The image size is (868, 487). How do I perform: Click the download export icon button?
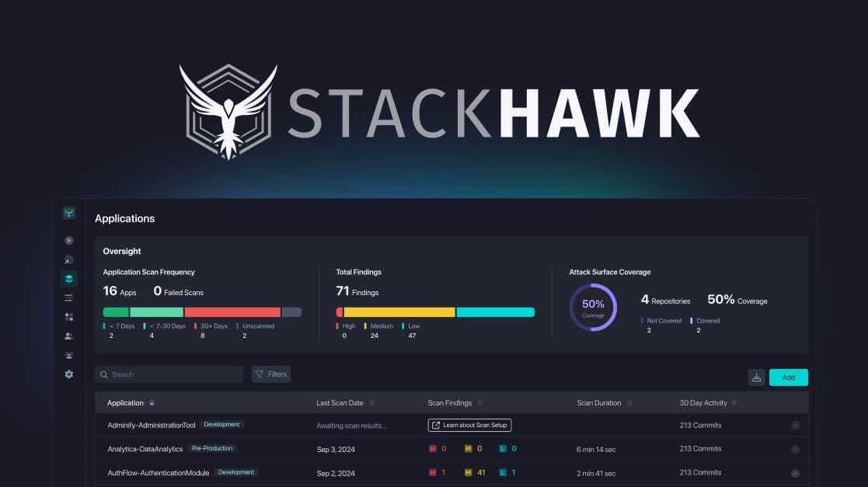click(x=756, y=377)
